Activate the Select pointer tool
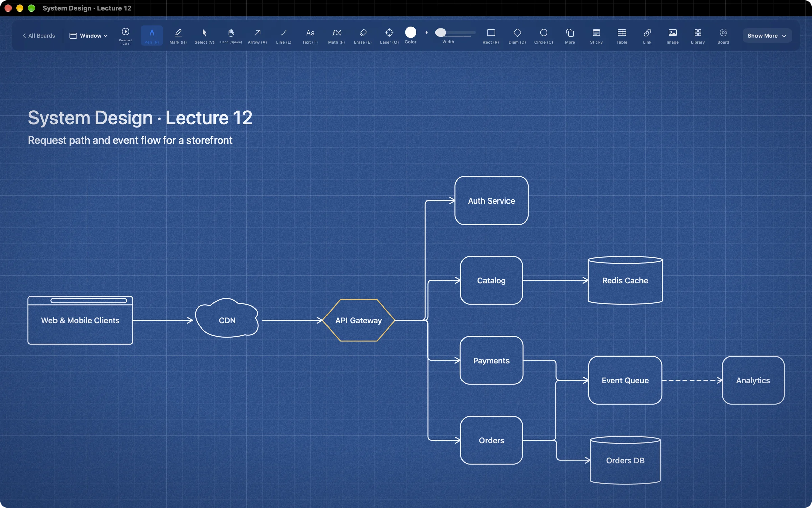 [x=204, y=36]
